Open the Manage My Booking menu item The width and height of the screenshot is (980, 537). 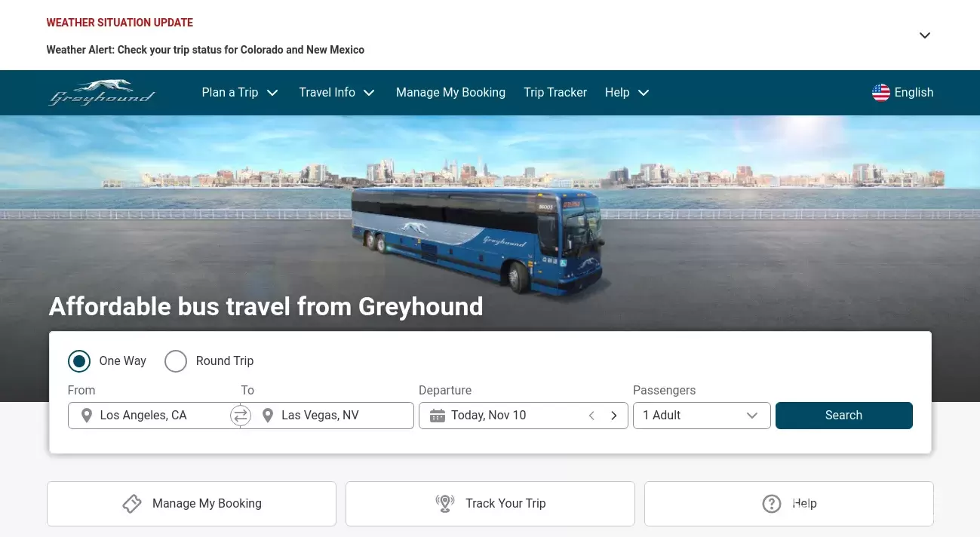(450, 93)
